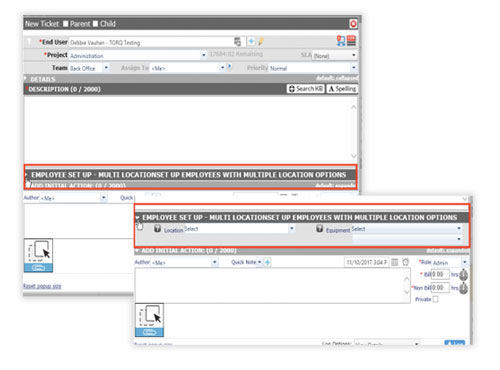Open the calendar icon next to the date field

tap(395, 262)
